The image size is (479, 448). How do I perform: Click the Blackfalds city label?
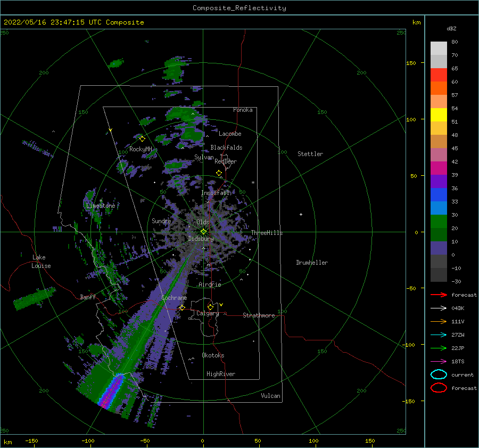click(x=226, y=148)
